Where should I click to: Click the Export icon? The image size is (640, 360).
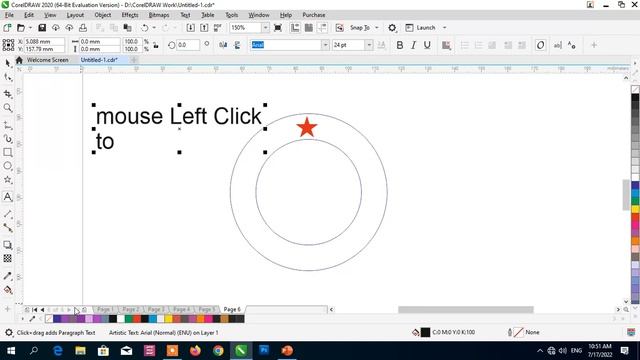coord(204,28)
